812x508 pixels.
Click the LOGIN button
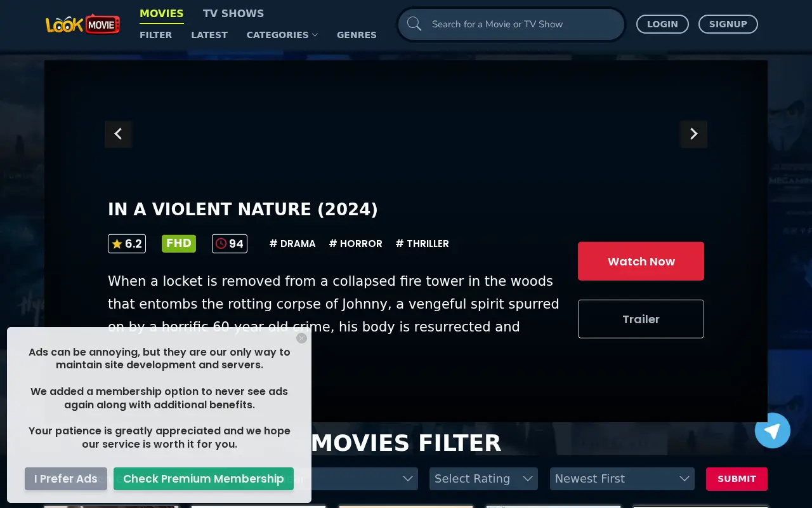[x=662, y=24]
